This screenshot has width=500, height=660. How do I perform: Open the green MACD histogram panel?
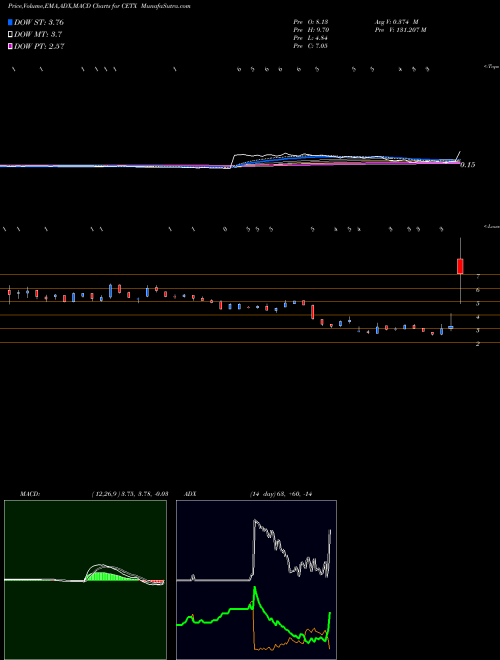click(x=85, y=580)
